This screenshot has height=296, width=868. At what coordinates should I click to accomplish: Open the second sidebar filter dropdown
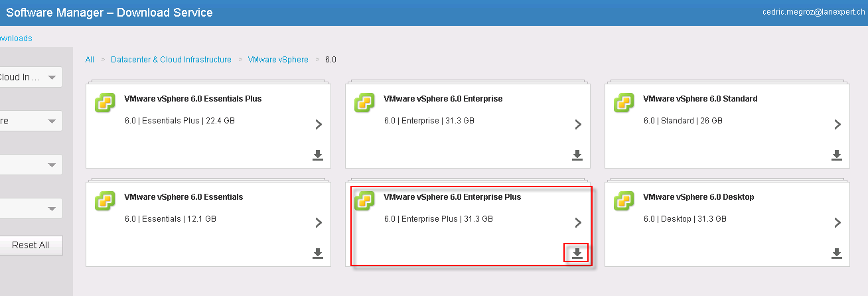pos(31,121)
